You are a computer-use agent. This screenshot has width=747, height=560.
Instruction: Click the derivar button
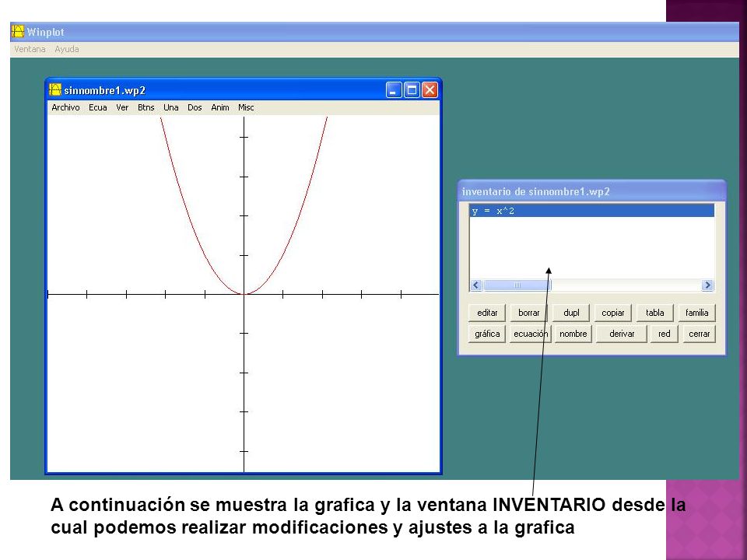[622, 334]
